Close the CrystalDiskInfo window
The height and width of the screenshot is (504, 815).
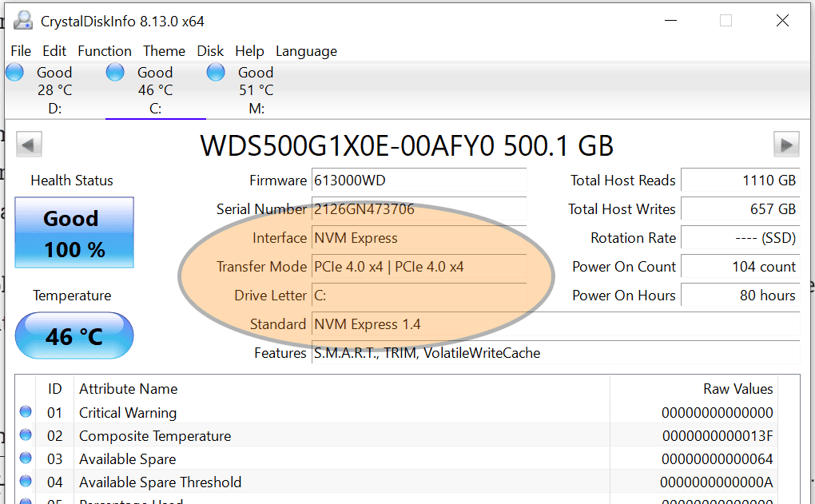tap(782, 21)
